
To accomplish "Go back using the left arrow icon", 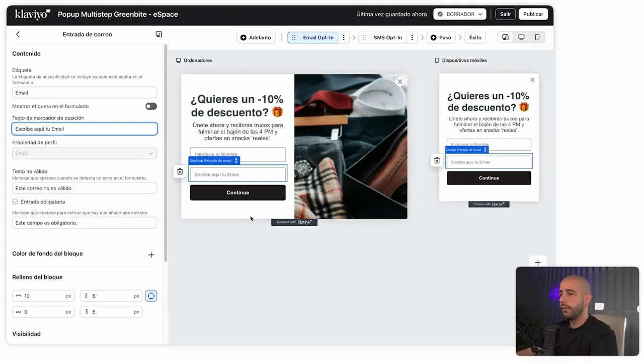I will tap(18, 34).
